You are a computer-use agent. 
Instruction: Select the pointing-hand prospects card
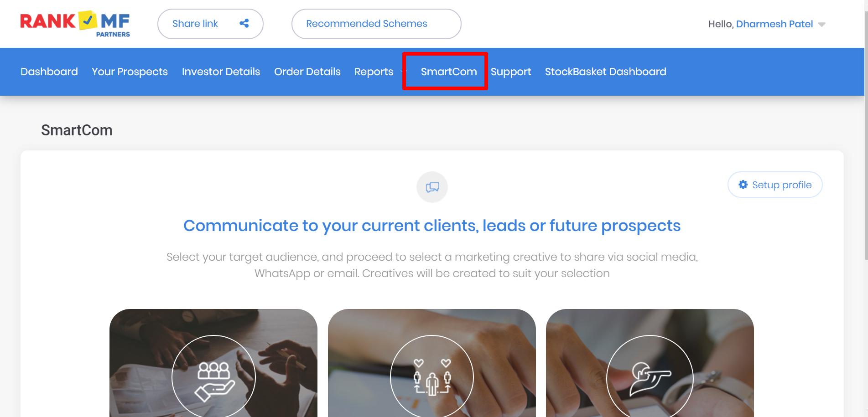click(650, 363)
